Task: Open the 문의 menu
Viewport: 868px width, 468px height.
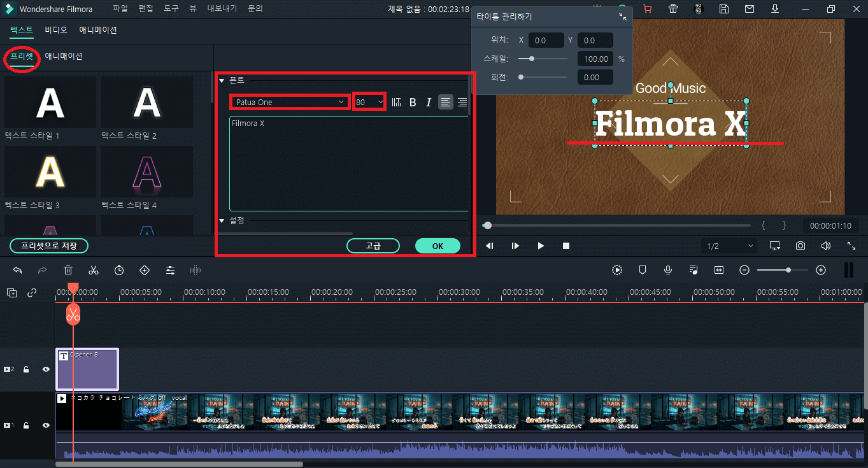Action: click(255, 9)
